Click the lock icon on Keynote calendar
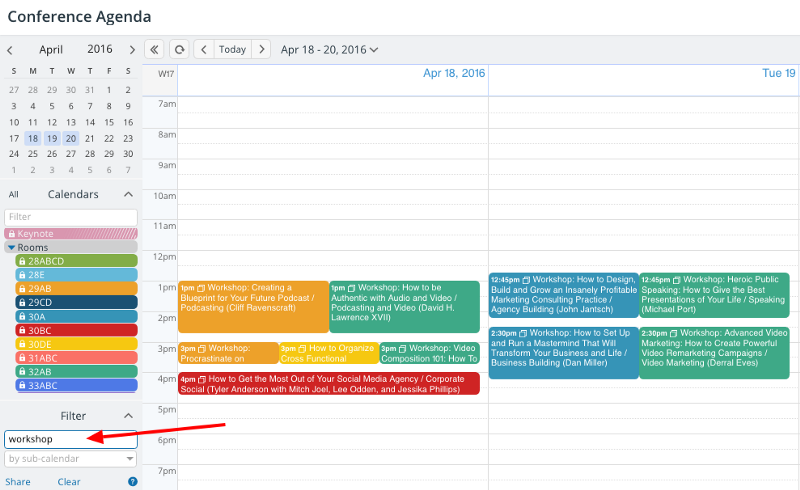800x490 pixels. [12, 234]
